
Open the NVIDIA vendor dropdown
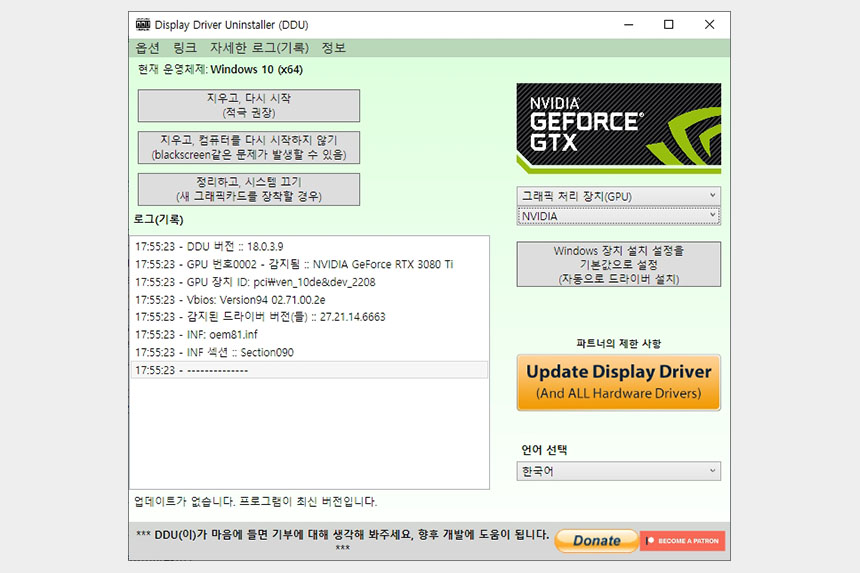619,216
